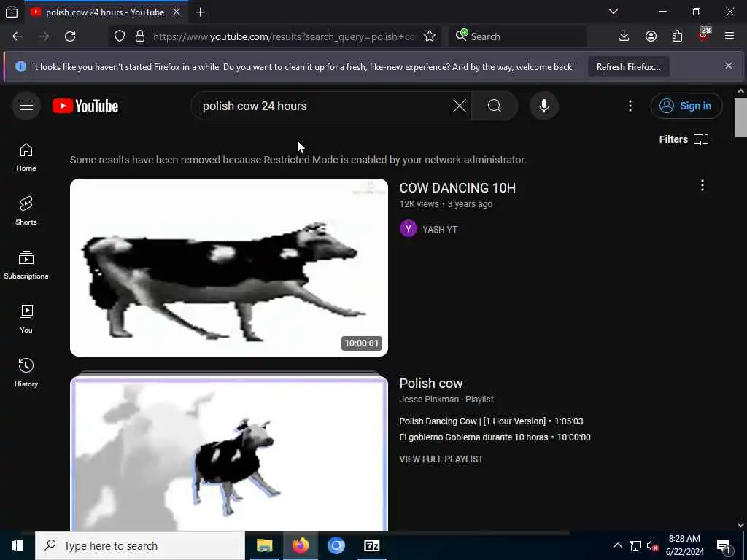Play El gobierno Gobierna durante 10 horas
This screenshot has height=560, width=747.
[495, 437]
